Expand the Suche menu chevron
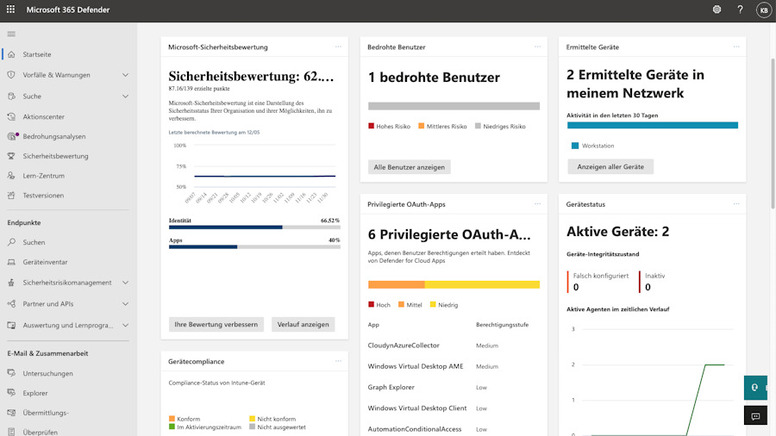 click(125, 97)
